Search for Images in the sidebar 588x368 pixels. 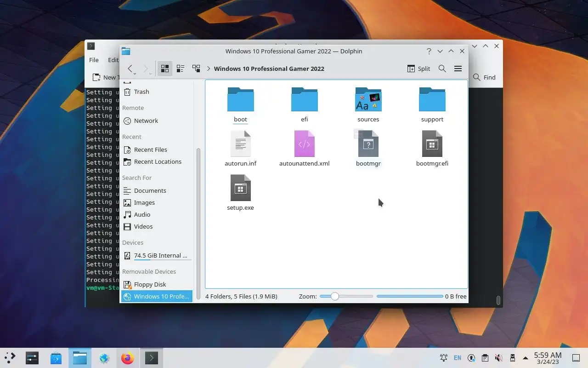[156, 202]
